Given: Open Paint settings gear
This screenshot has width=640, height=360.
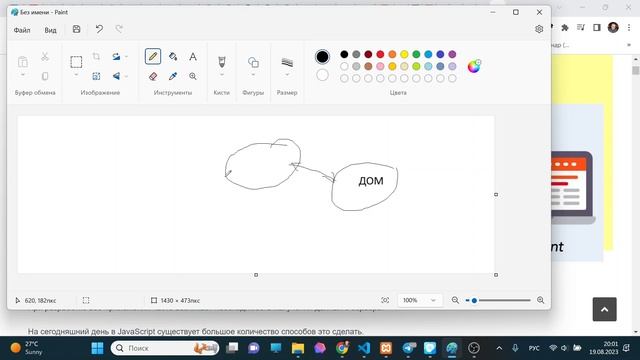Looking at the screenshot, I should click(x=539, y=29).
